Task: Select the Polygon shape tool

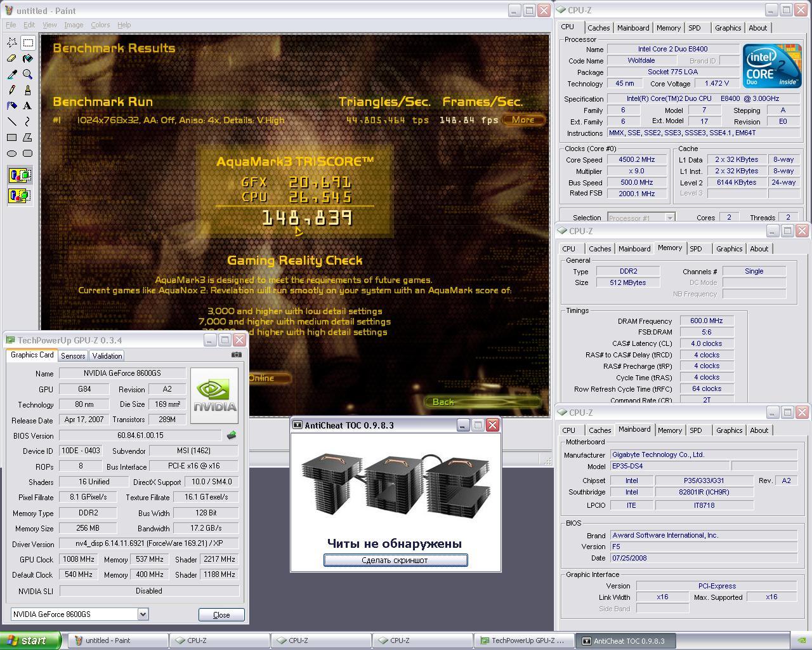Action: 28,137
